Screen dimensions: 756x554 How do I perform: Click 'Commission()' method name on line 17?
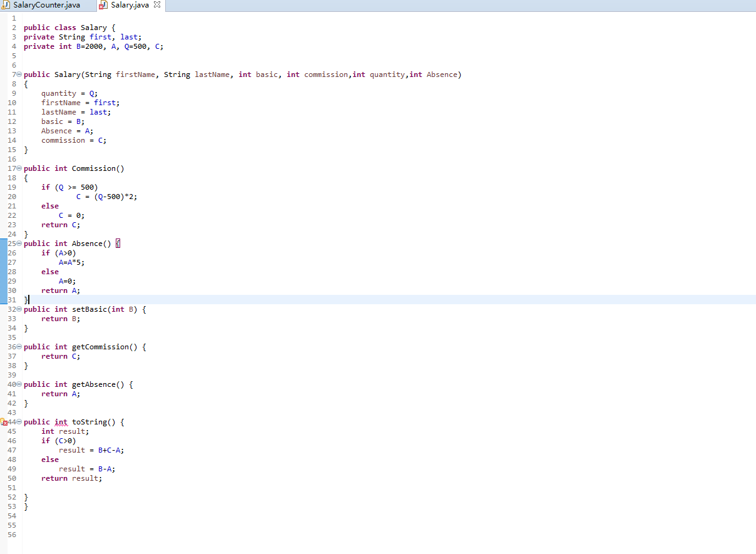coord(98,168)
